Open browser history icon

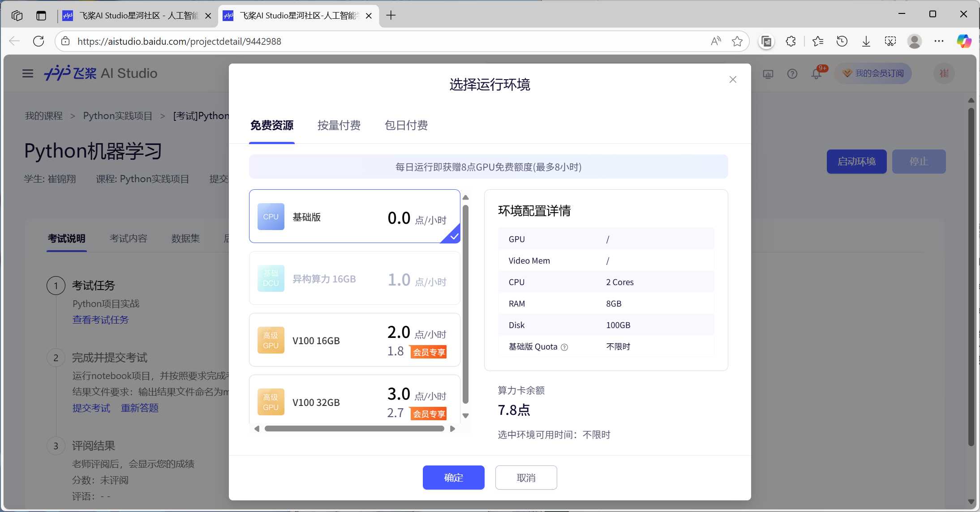coord(842,41)
